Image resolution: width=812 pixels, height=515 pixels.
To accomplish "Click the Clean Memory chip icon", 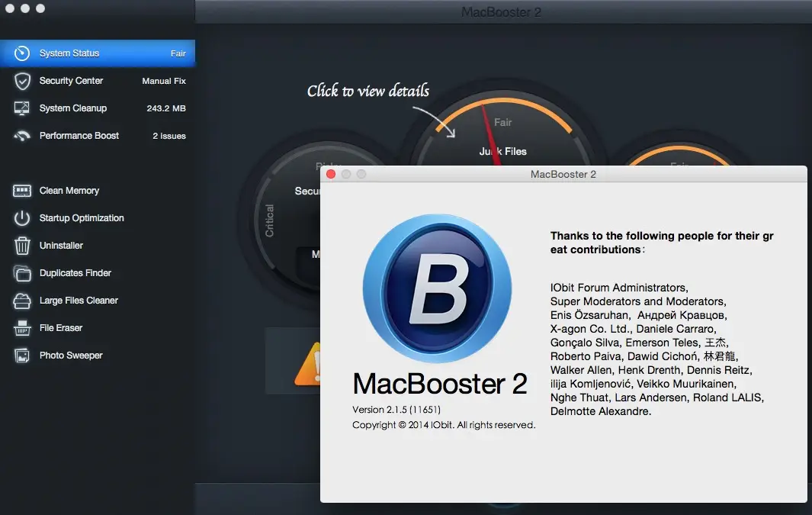I will pyautogui.click(x=22, y=191).
